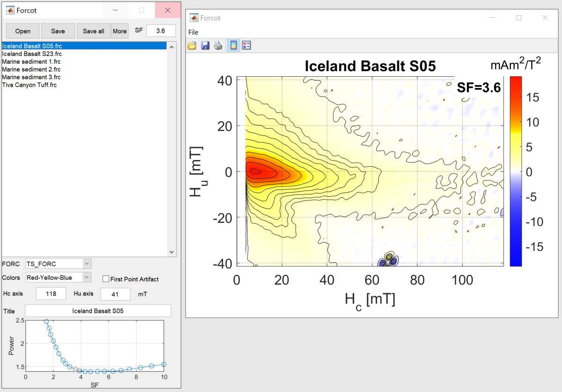Click the Hc axis input field
The height and width of the screenshot is (392, 562).
click(51, 294)
